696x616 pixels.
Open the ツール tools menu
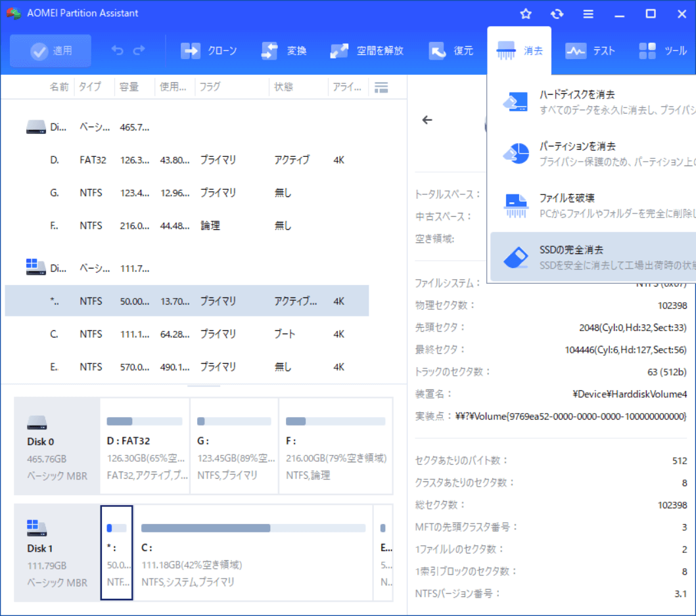coord(662,51)
